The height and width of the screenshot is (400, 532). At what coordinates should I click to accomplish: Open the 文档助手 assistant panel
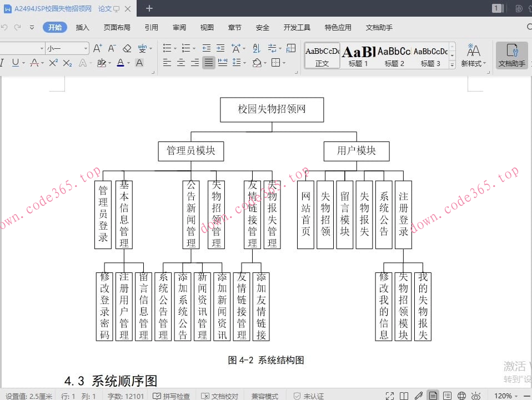[511, 55]
